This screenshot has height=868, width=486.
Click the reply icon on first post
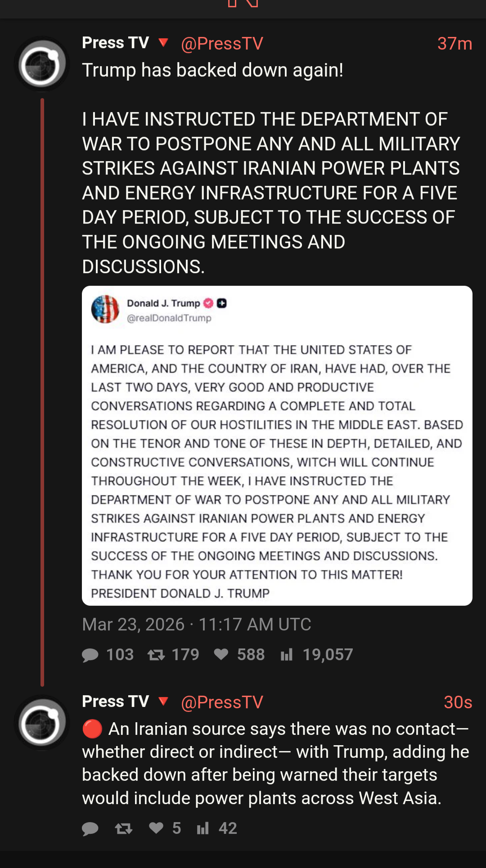pos(90,655)
